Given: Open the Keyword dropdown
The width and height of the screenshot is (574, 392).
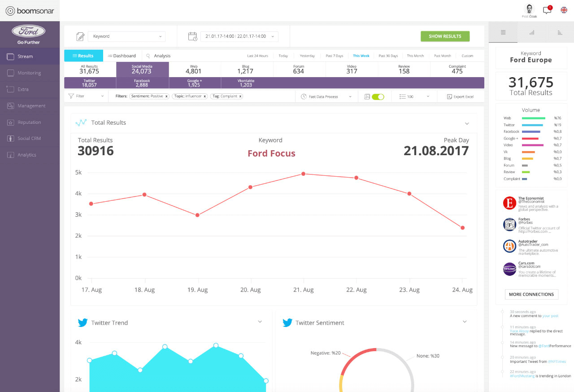Looking at the screenshot, I should [x=126, y=36].
